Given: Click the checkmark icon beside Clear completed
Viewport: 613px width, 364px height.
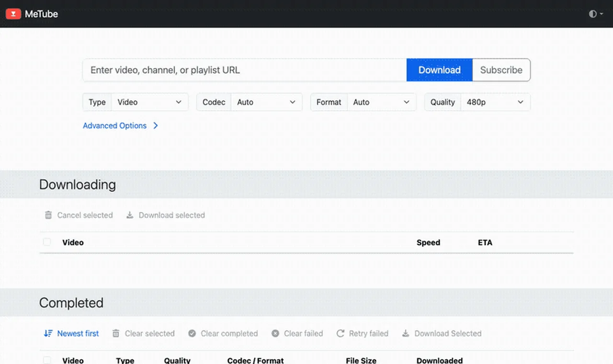Looking at the screenshot, I should (192, 333).
